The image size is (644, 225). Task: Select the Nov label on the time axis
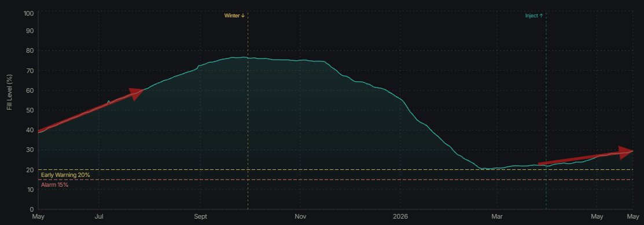tap(300, 216)
